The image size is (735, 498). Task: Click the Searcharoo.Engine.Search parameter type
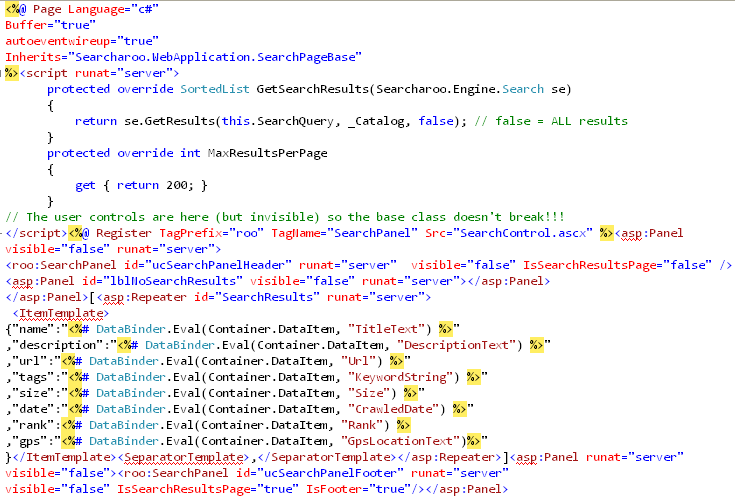click(460, 89)
